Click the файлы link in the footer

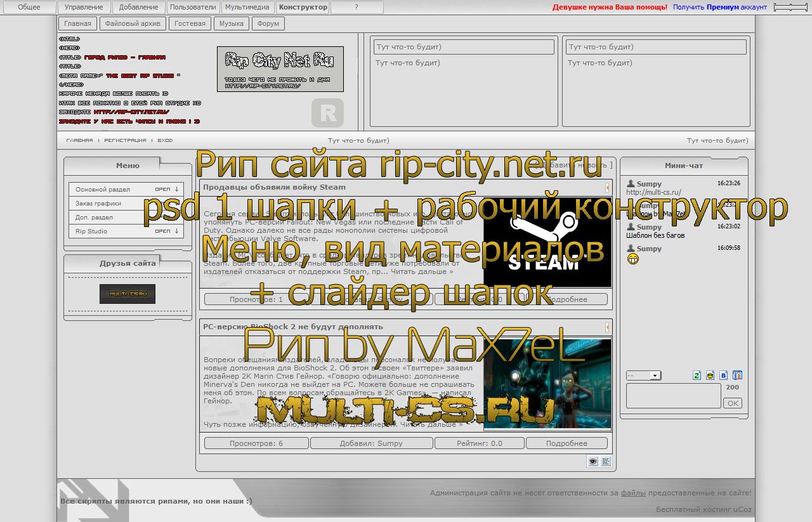click(x=633, y=493)
